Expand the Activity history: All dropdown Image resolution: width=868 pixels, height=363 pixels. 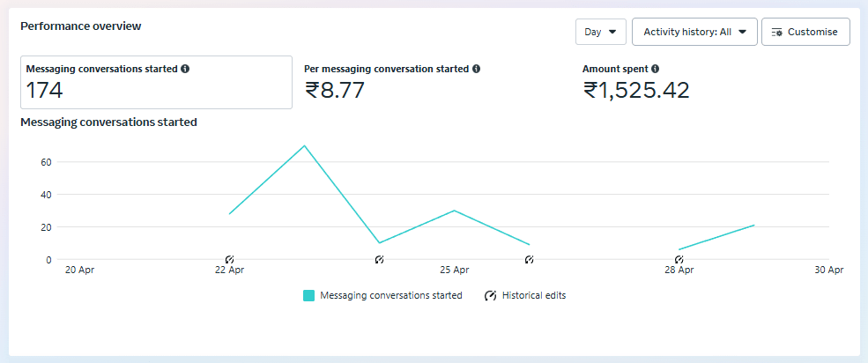pos(694,32)
